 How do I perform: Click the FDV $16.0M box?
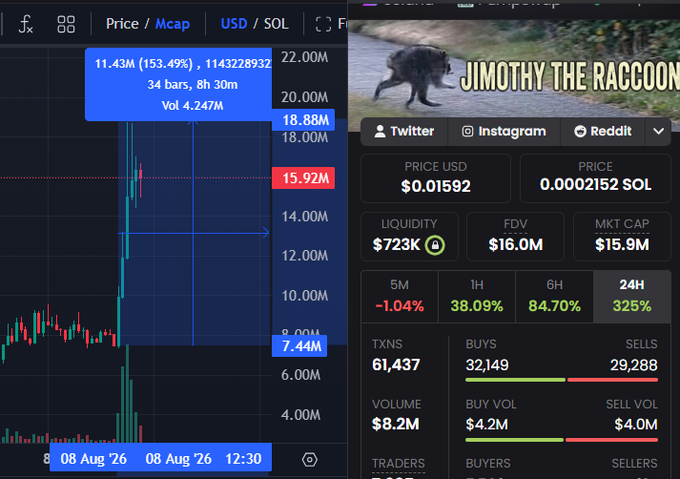[x=515, y=237]
